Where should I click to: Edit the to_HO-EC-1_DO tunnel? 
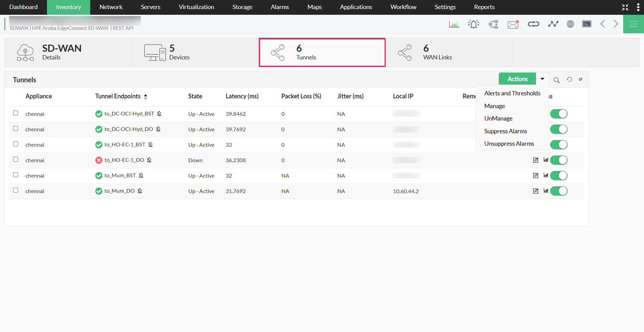tap(536, 160)
